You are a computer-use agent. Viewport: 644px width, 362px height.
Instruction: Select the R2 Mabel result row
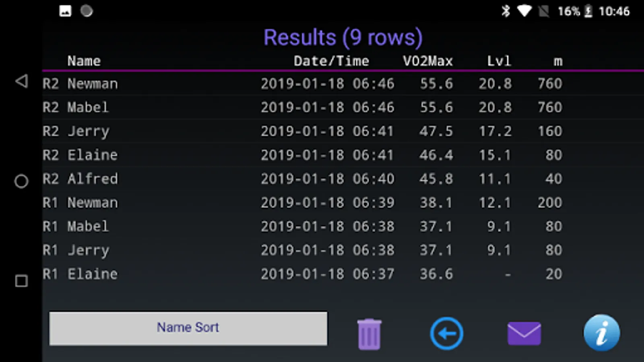pos(302,107)
